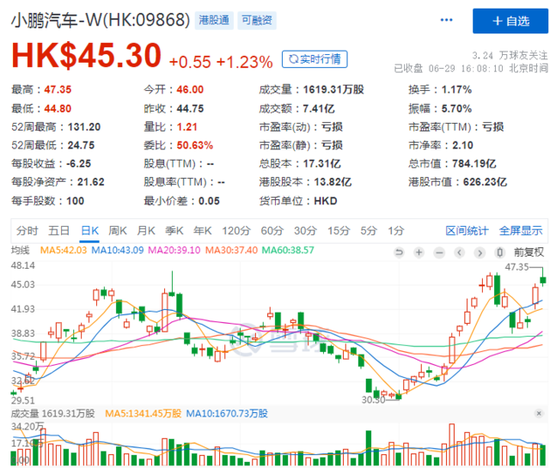Click the 港股通 tag

pos(214,20)
